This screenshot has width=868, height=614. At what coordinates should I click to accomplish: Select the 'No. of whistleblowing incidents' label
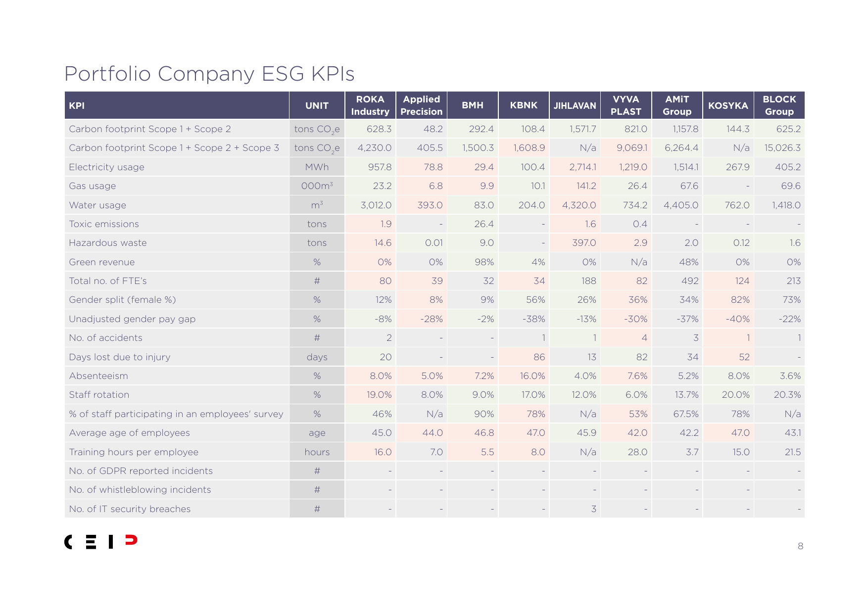140,490
